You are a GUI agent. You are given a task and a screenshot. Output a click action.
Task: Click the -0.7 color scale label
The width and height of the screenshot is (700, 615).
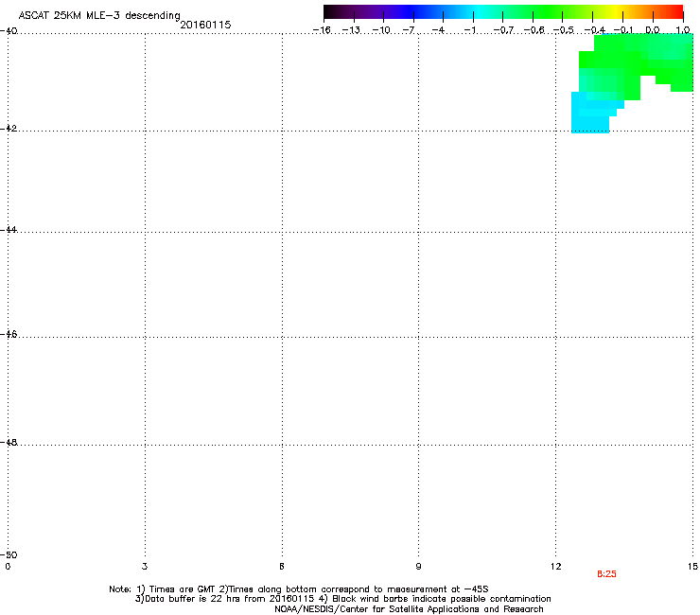coord(503,30)
